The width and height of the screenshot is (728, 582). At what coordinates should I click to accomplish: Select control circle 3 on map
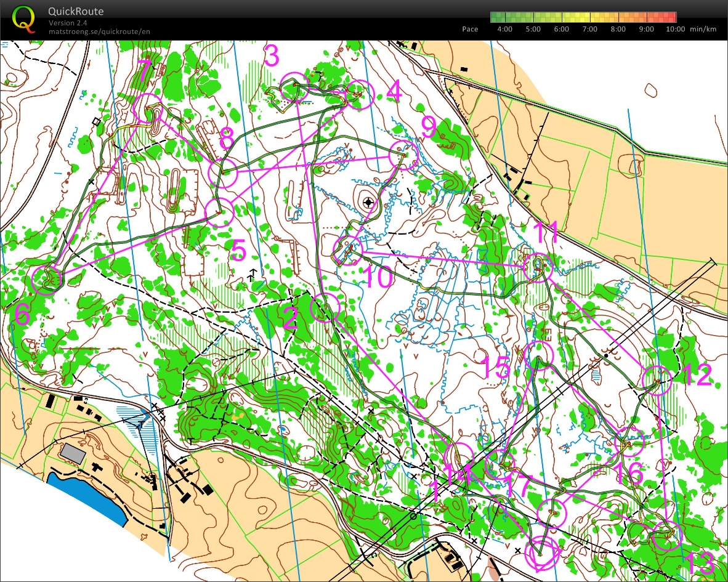click(294, 87)
